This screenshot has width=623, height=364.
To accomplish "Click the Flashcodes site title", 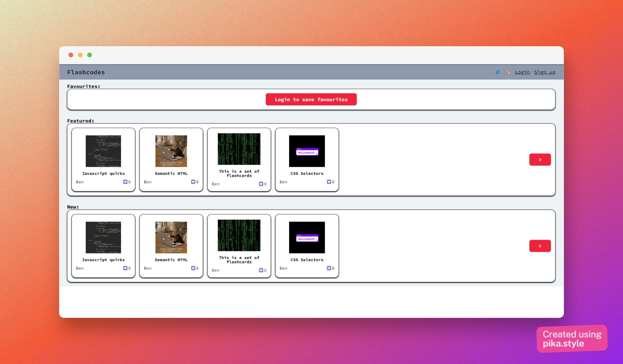I will coord(86,72).
